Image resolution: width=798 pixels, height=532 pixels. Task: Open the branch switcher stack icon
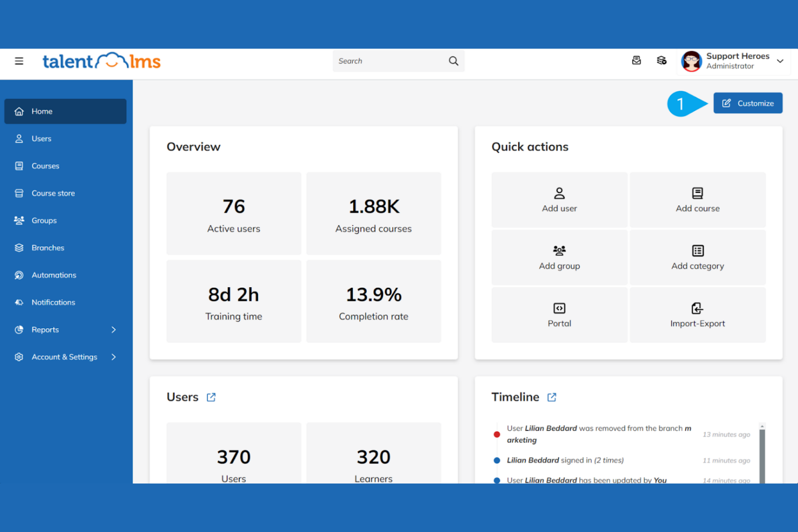pos(662,60)
